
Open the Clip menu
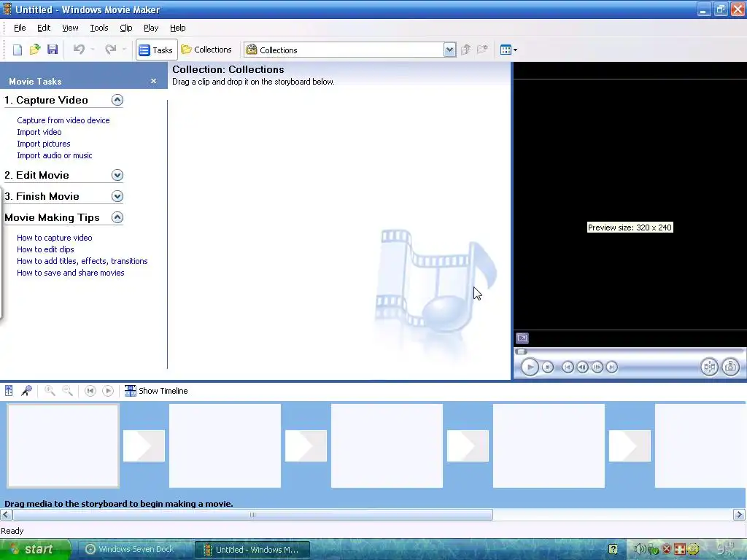125,28
